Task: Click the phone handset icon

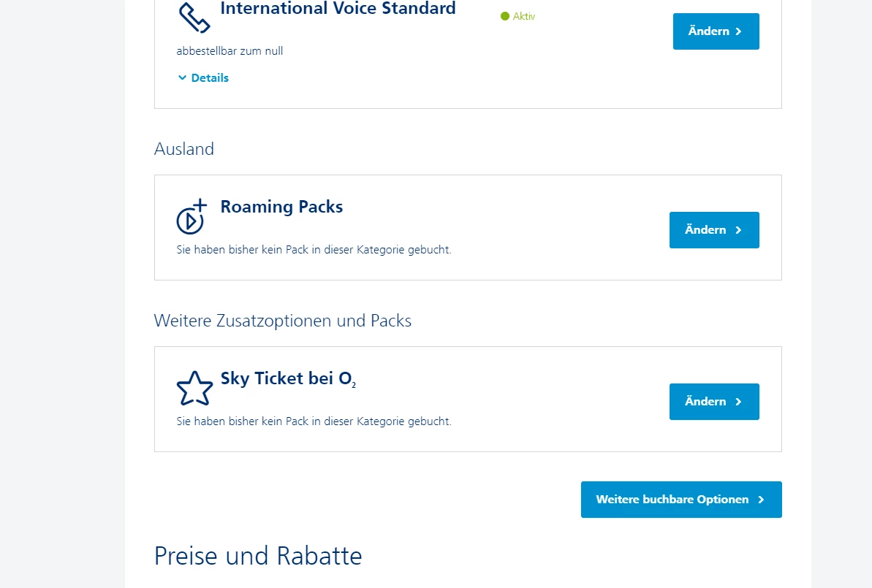Action: tap(194, 18)
